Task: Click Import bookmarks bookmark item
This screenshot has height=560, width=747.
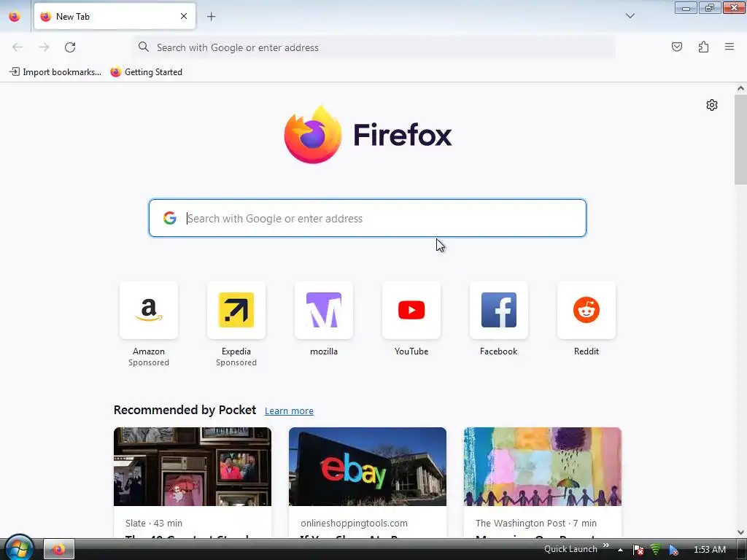Action: (55, 72)
